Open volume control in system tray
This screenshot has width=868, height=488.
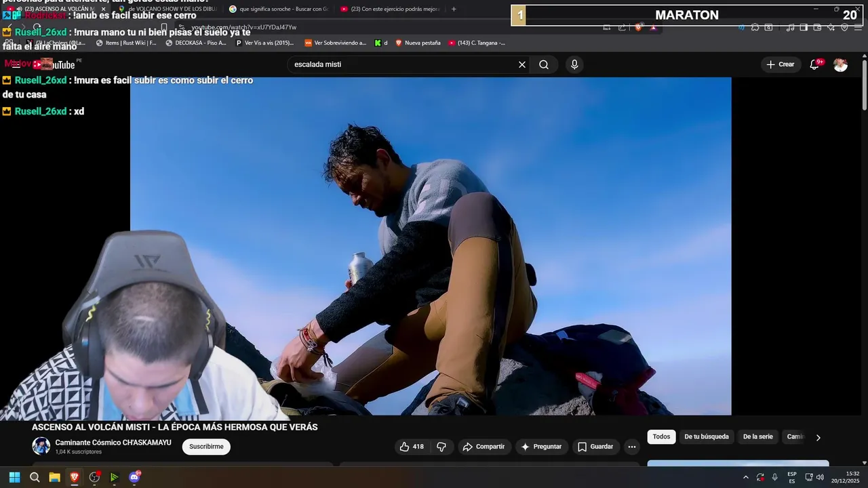pyautogui.click(x=821, y=477)
